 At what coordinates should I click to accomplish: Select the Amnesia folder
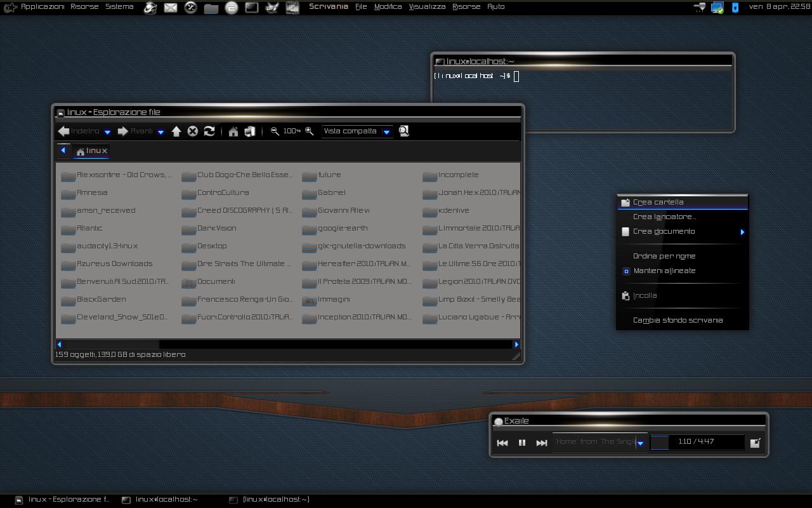(x=84, y=193)
